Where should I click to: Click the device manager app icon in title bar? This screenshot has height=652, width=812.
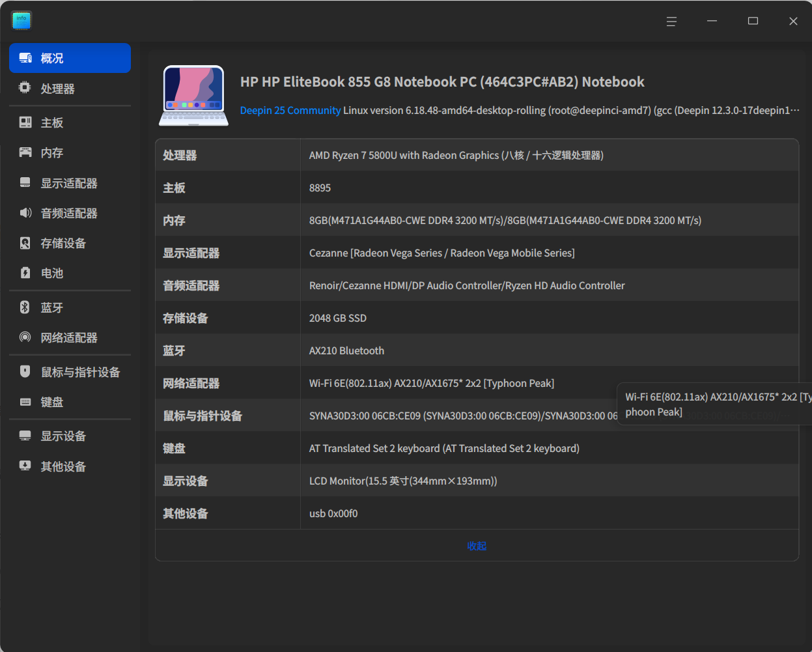pyautogui.click(x=21, y=20)
